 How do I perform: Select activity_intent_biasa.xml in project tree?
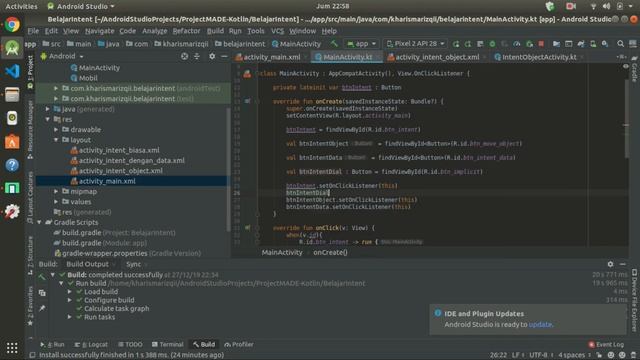119,150
